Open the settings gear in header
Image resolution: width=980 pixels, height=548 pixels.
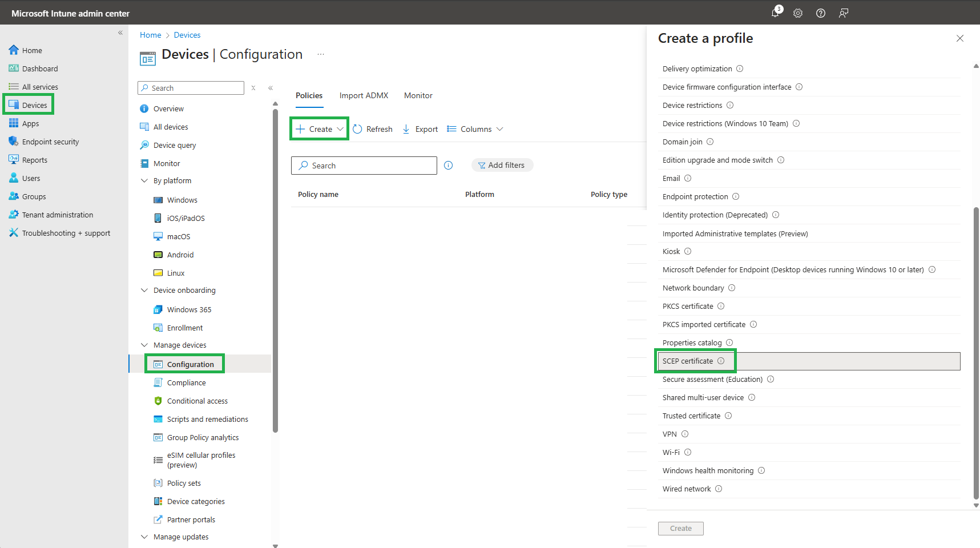coord(798,13)
